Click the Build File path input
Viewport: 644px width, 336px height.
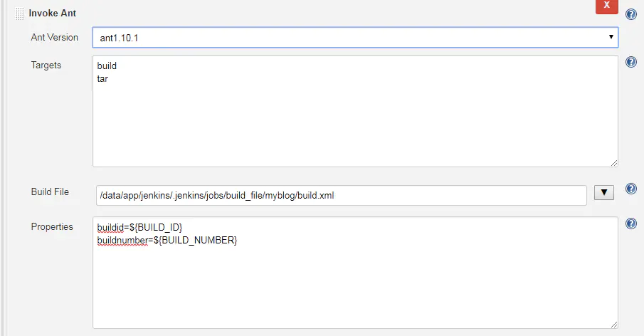342,196
